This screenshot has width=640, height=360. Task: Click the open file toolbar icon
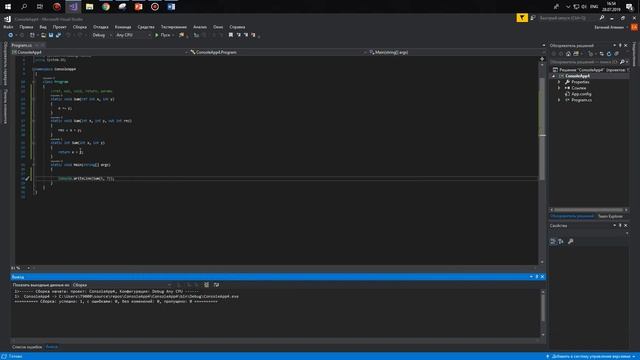43,36
